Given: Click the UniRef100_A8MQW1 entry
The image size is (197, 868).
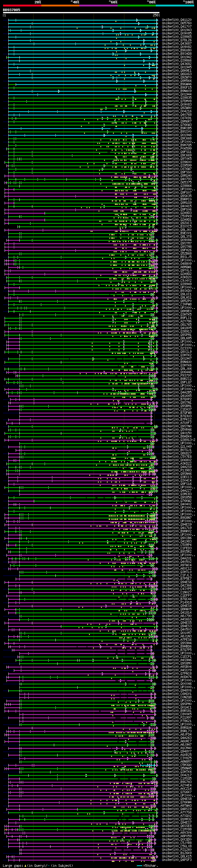Looking at the screenshot, I should 177,267.
